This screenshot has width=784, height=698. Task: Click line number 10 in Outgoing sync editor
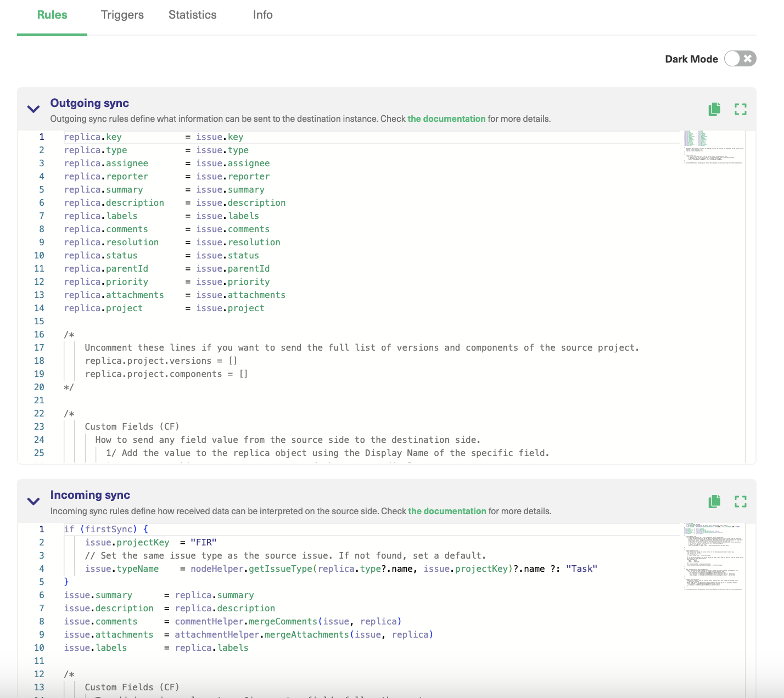point(39,255)
